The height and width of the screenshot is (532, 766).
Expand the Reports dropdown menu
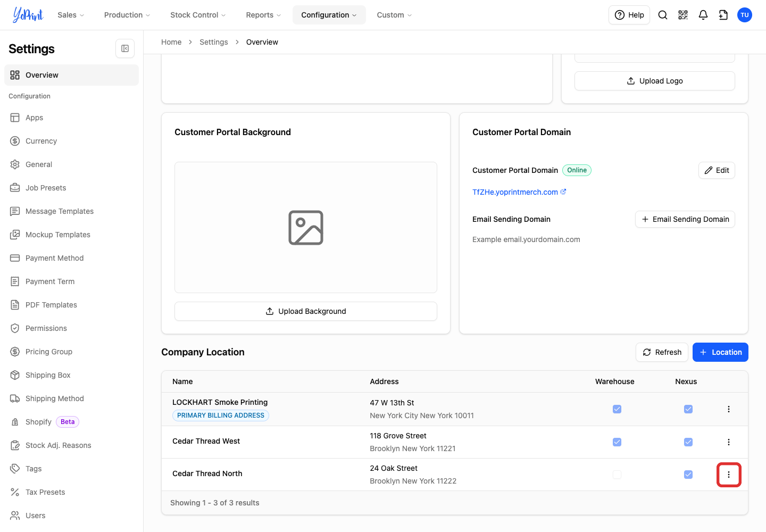[x=263, y=15]
